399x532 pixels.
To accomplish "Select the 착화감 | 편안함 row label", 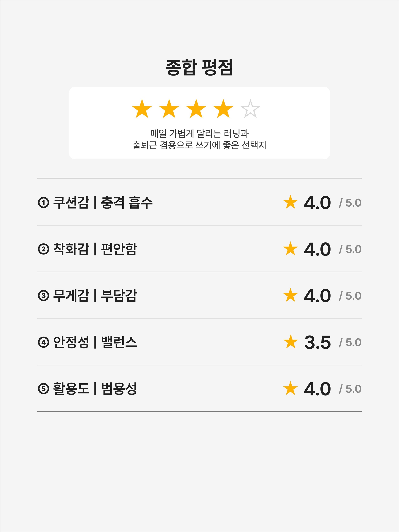I will tap(88, 249).
